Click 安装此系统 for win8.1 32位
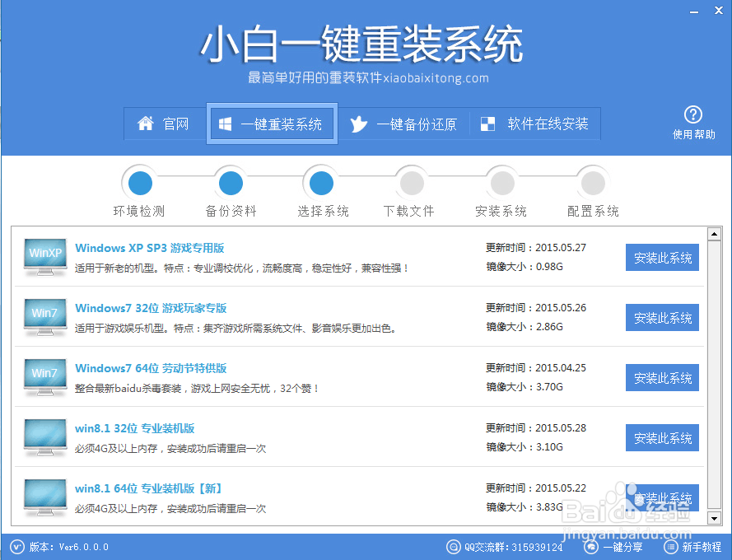The width and height of the screenshot is (732, 560). (x=662, y=437)
